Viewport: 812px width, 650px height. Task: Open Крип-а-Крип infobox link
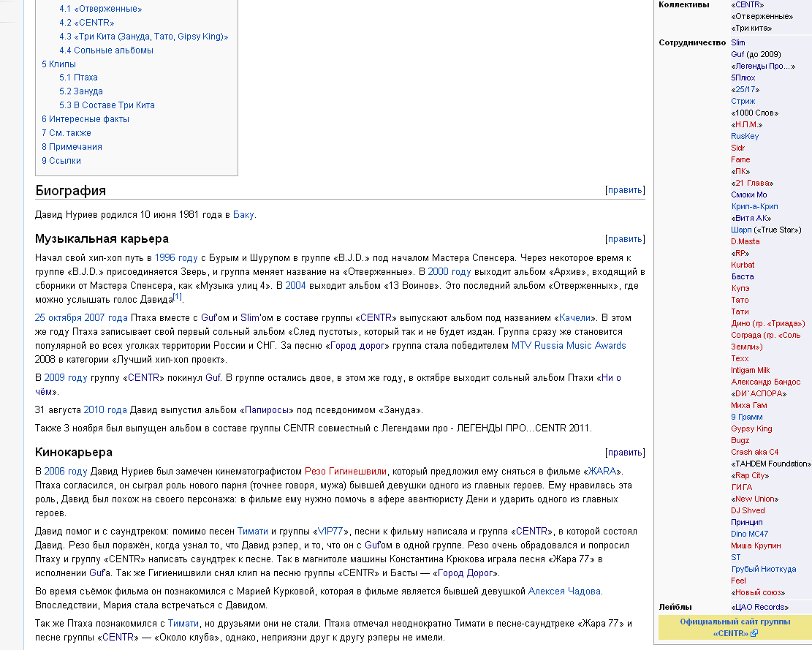pos(754,207)
